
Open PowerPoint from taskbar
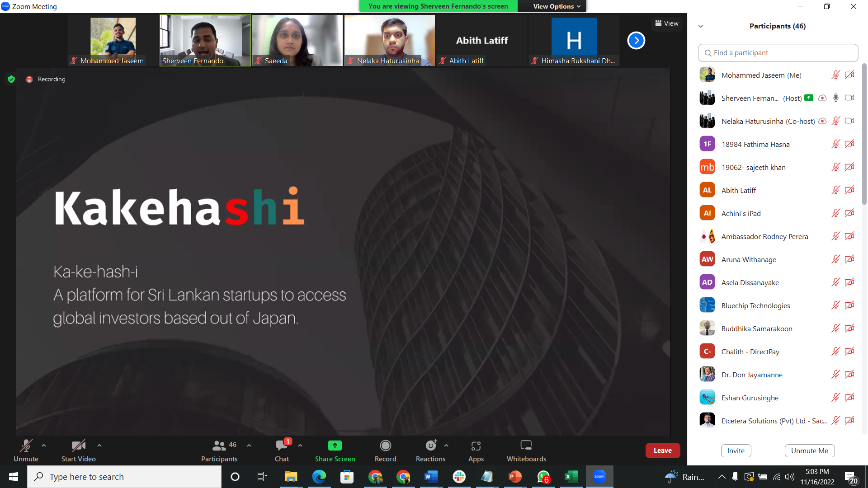pyautogui.click(x=515, y=477)
